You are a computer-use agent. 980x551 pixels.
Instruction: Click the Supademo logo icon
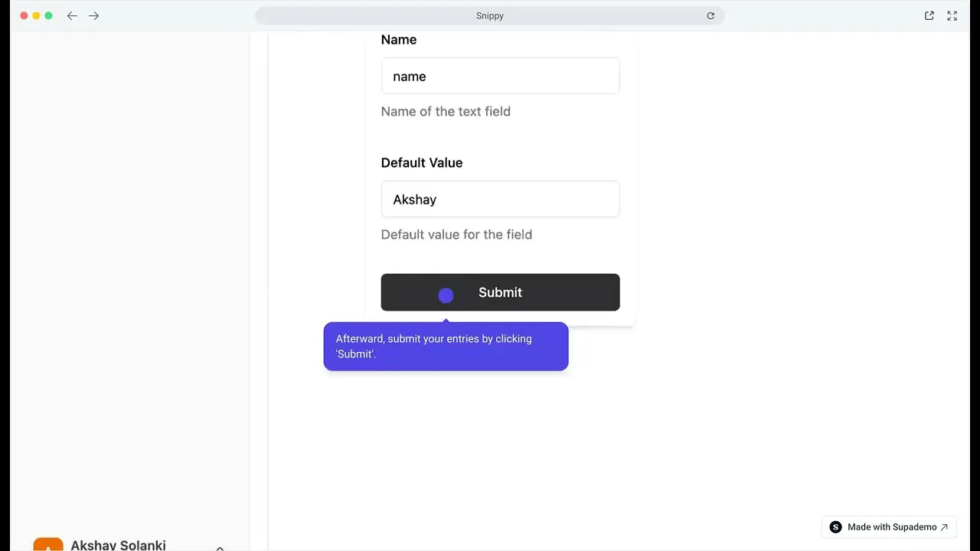(835, 527)
